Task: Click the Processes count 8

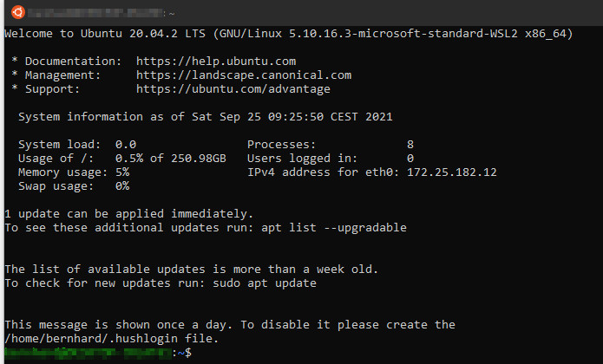Action: 410,144
